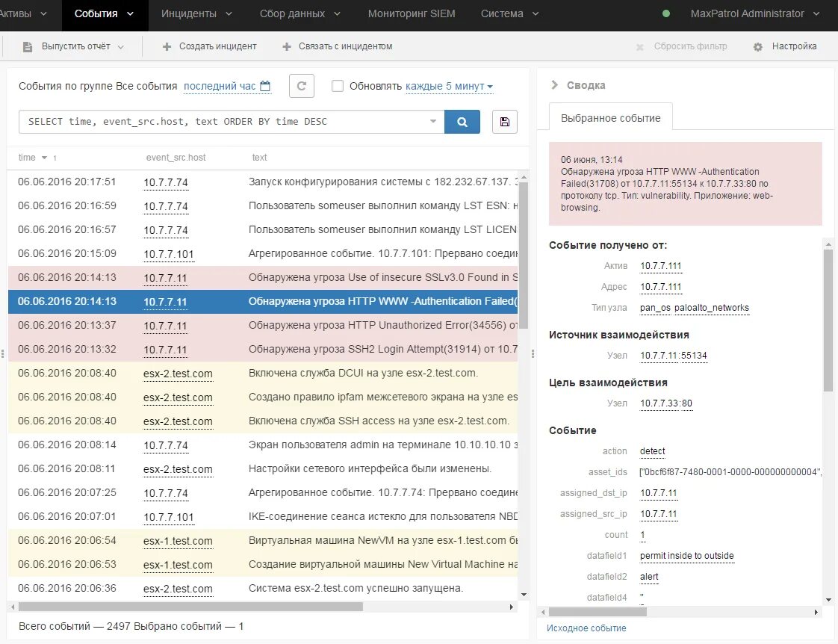Open Мониторинг SIEM menu item
838x644 pixels.
(412, 14)
